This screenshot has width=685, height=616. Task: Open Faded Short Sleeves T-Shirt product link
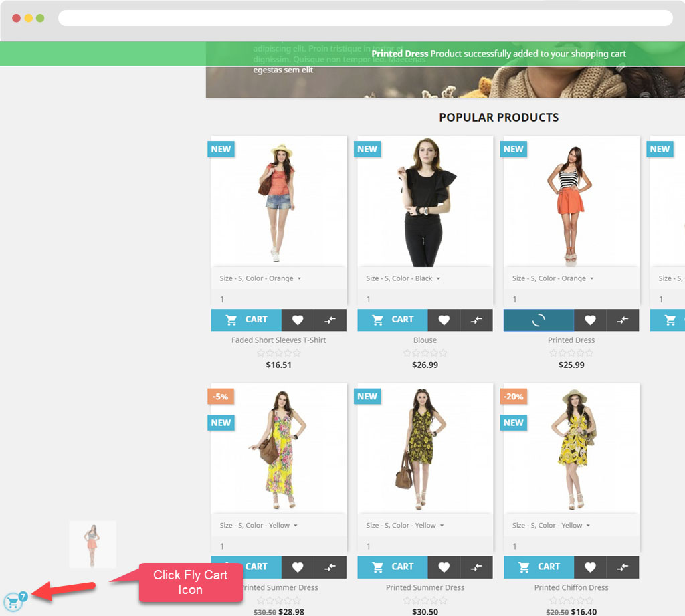point(279,340)
